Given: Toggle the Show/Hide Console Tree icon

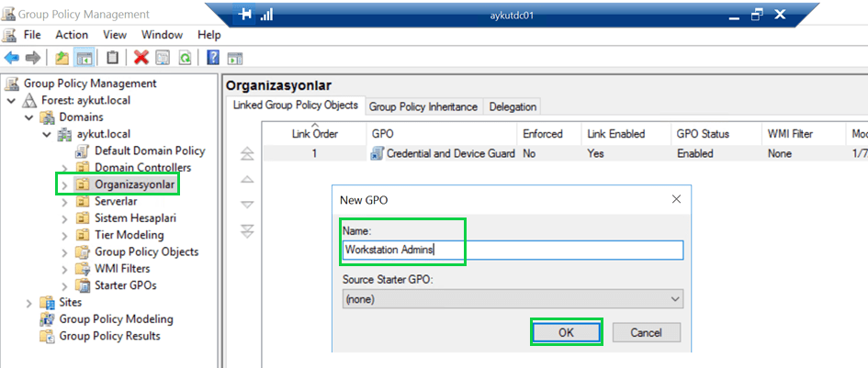Looking at the screenshot, I should (x=84, y=58).
